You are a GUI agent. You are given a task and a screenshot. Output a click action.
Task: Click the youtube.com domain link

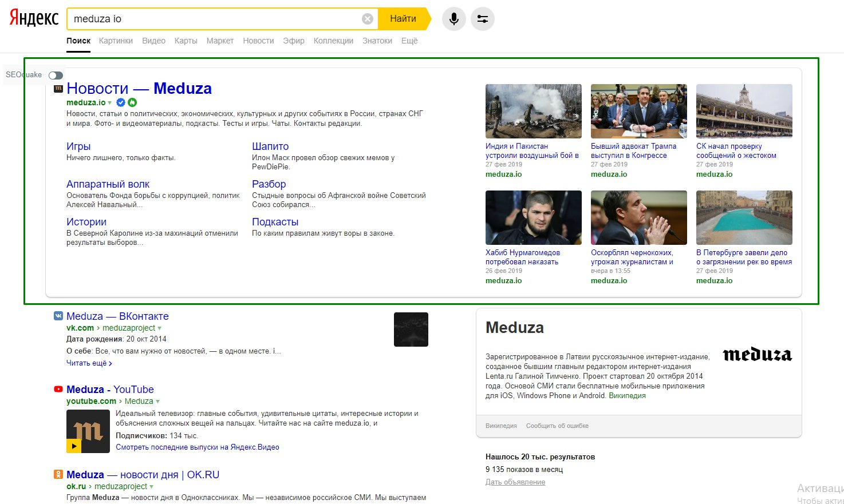(x=91, y=402)
